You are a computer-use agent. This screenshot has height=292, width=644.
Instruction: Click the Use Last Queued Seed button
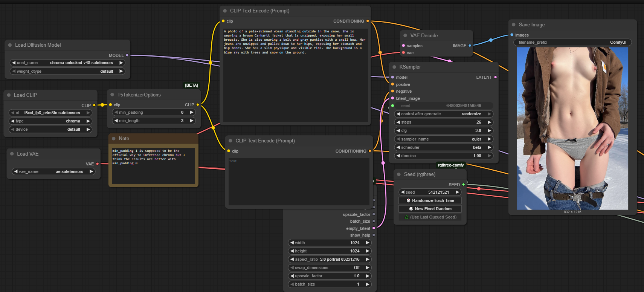[430, 217]
